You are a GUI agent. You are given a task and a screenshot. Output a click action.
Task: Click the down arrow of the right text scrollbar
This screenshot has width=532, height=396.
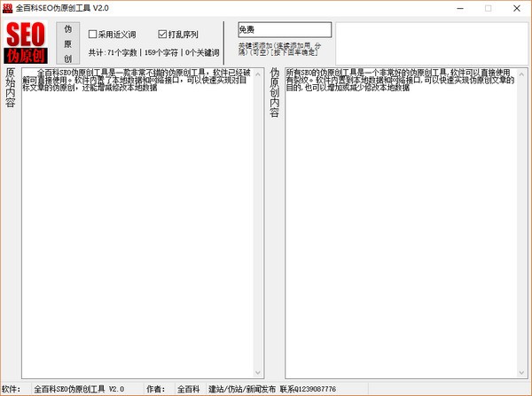click(x=523, y=372)
